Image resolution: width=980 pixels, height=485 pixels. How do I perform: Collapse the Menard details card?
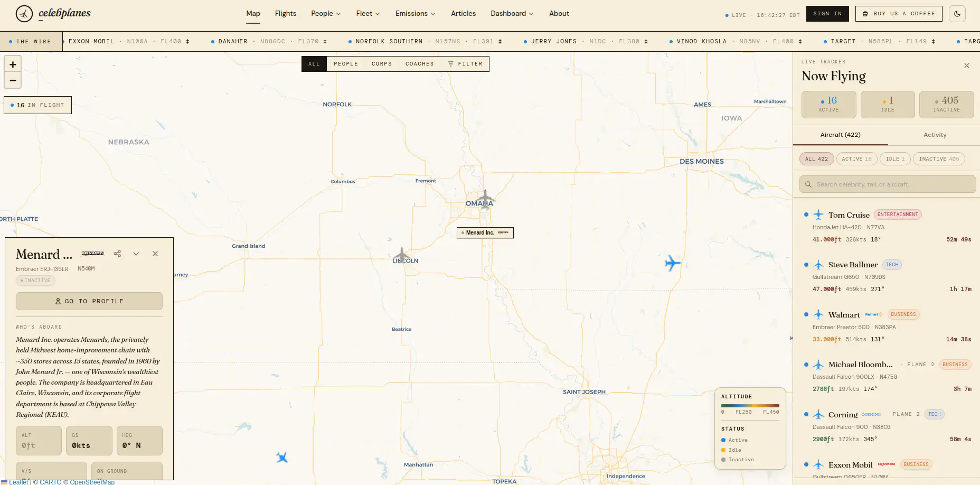click(136, 254)
